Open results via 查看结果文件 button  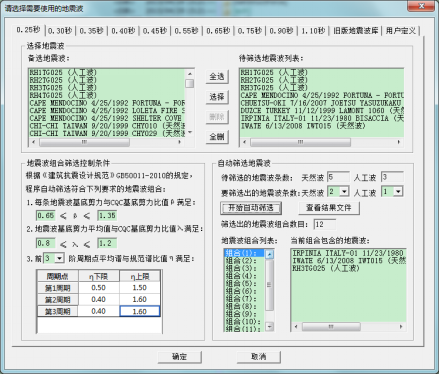[x=329, y=208]
